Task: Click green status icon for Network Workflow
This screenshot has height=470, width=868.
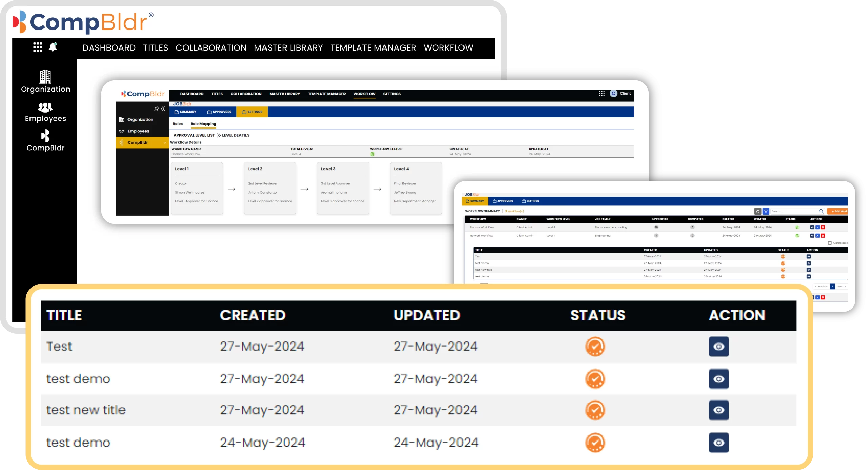Action: [x=797, y=236]
